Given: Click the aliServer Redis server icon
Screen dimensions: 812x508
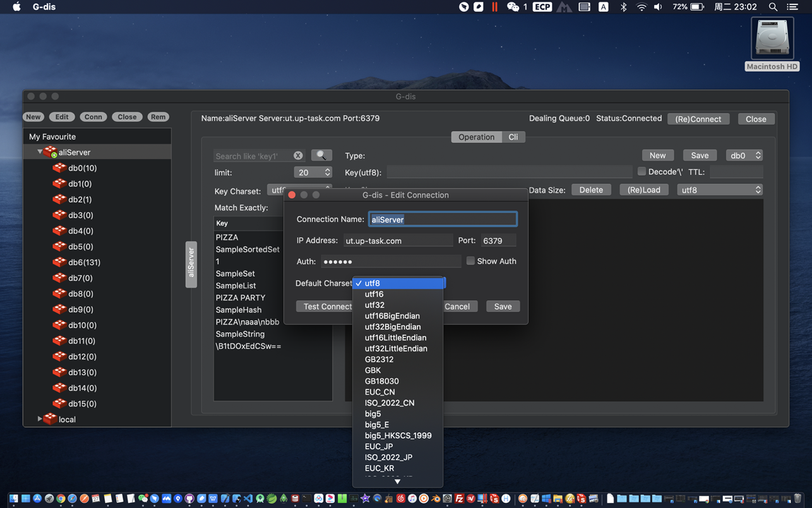Looking at the screenshot, I should click(51, 152).
